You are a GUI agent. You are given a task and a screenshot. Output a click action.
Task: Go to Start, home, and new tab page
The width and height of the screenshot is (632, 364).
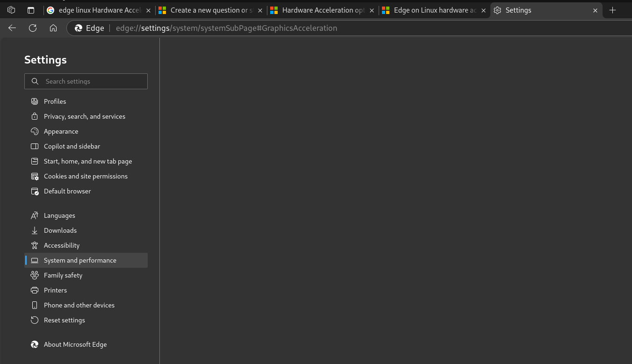coord(86,161)
